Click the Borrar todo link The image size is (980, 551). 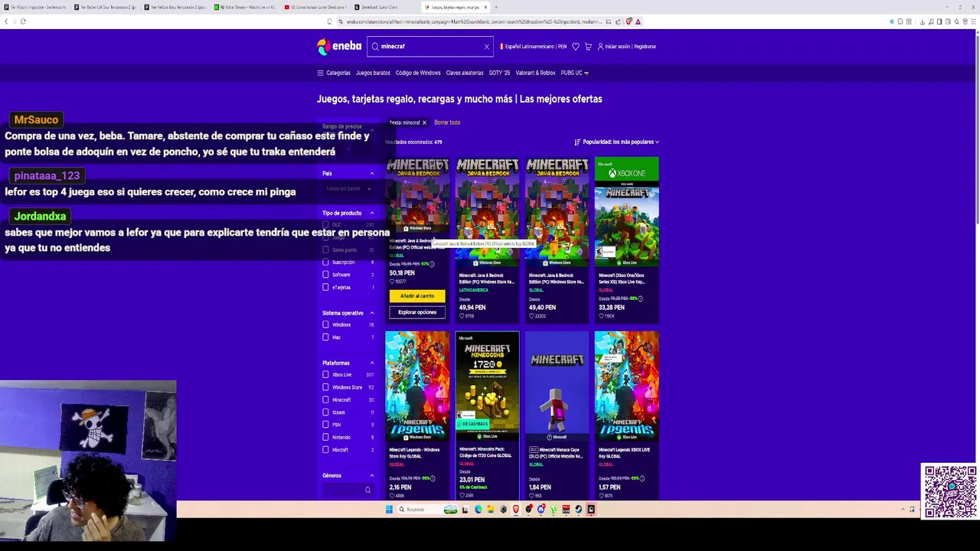click(447, 122)
